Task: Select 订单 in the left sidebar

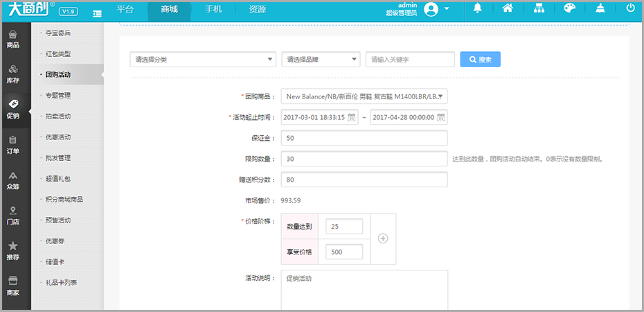Action: point(13,145)
